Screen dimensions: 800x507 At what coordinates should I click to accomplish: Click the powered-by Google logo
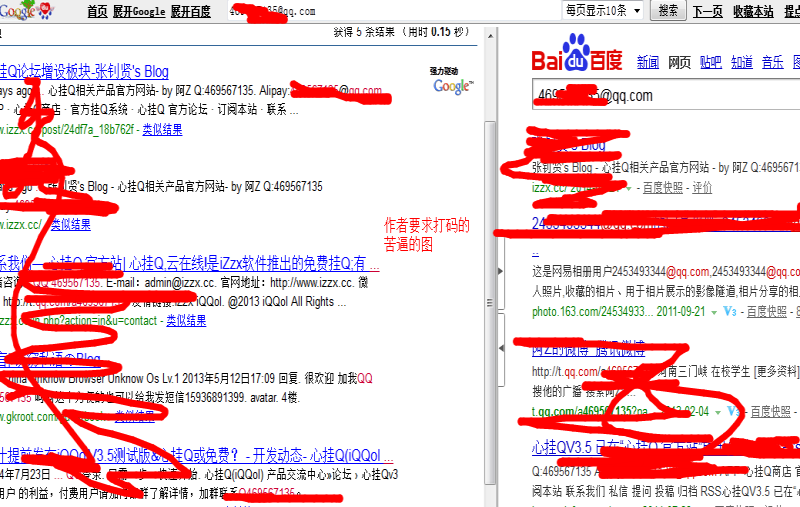click(453, 87)
